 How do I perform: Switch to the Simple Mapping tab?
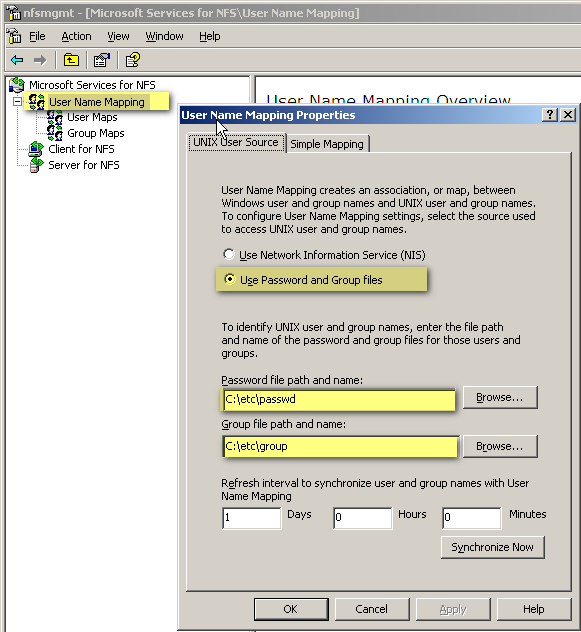(327, 144)
